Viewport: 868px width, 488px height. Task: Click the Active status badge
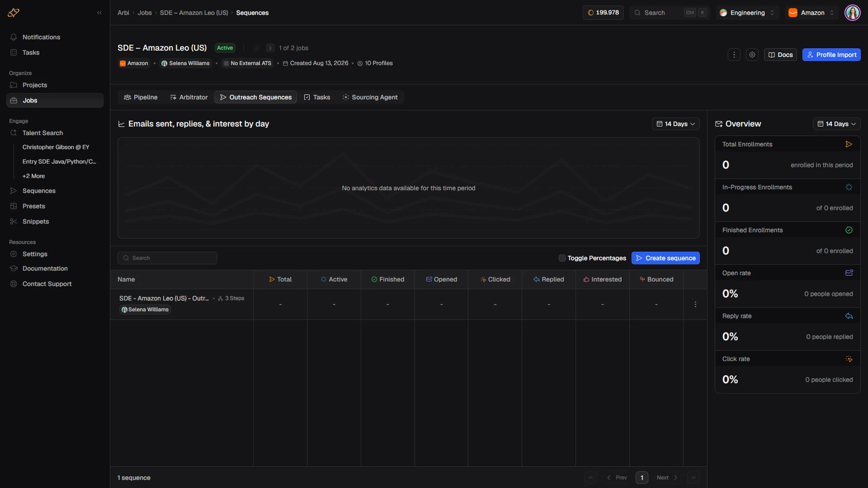[225, 48]
